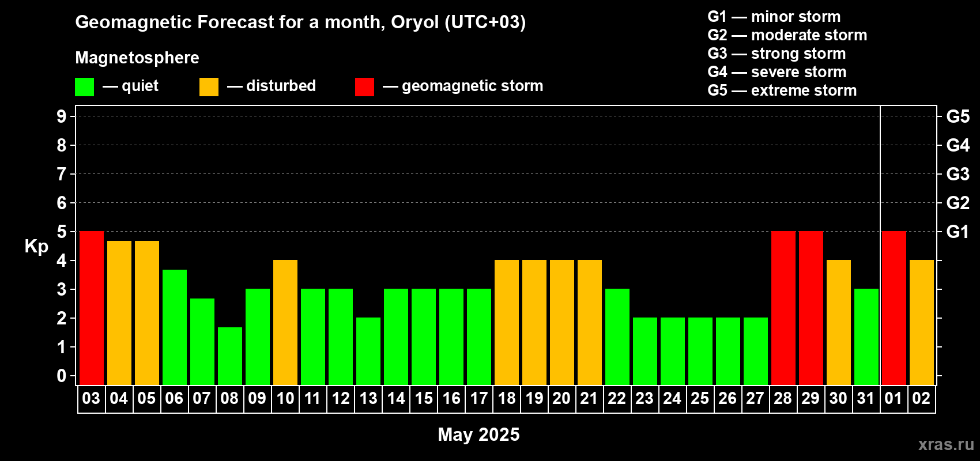Click the shortest green bar for day 08
Image resolution: width=980 pixels, height=461 pixels.
[230, 356]
